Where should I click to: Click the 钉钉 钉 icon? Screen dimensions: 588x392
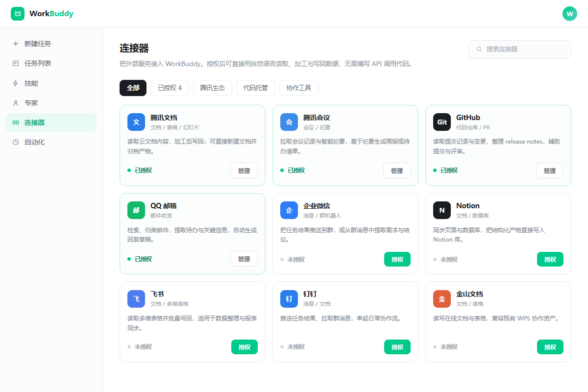pyautogui.click(x=289, y=298)
